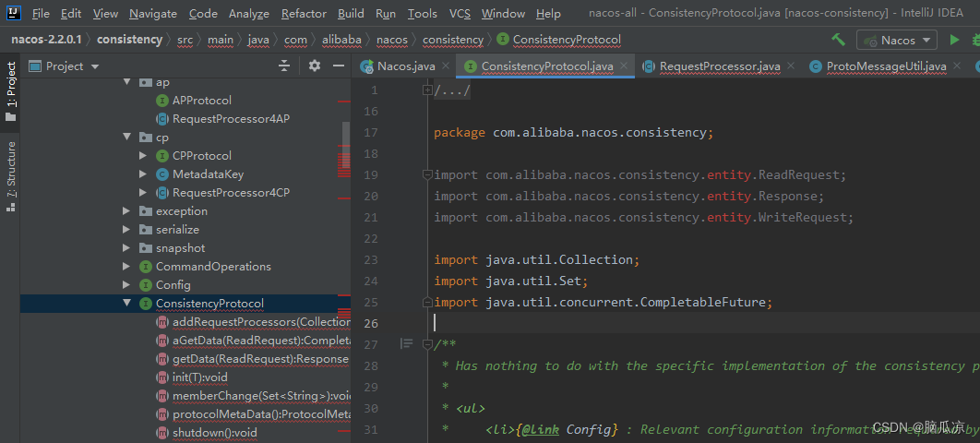Click the consistency module breadcrumb
The height and width of the screenshot is (443, 980).
(x=129, y=40)
